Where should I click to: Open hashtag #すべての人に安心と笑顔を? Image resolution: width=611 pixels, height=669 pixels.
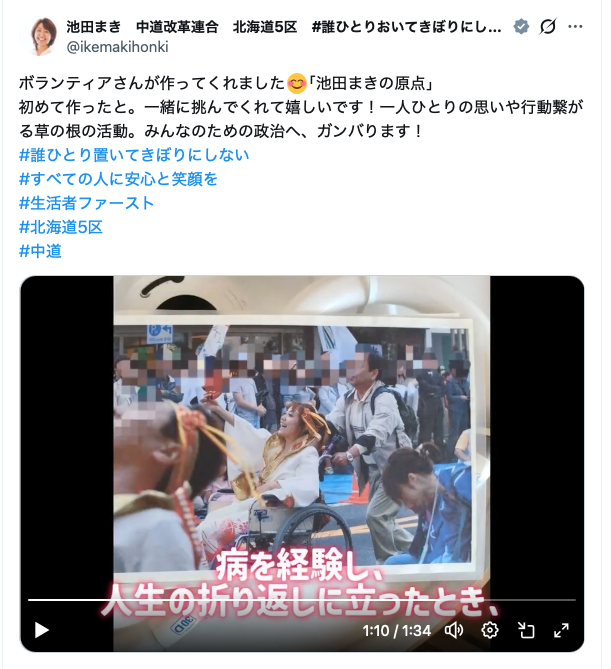[118, 179]
